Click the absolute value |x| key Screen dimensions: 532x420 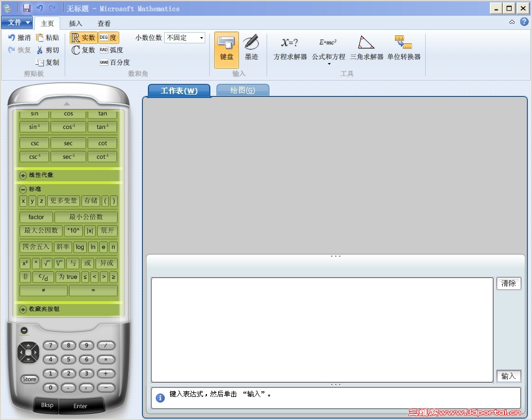coord(89,231)
